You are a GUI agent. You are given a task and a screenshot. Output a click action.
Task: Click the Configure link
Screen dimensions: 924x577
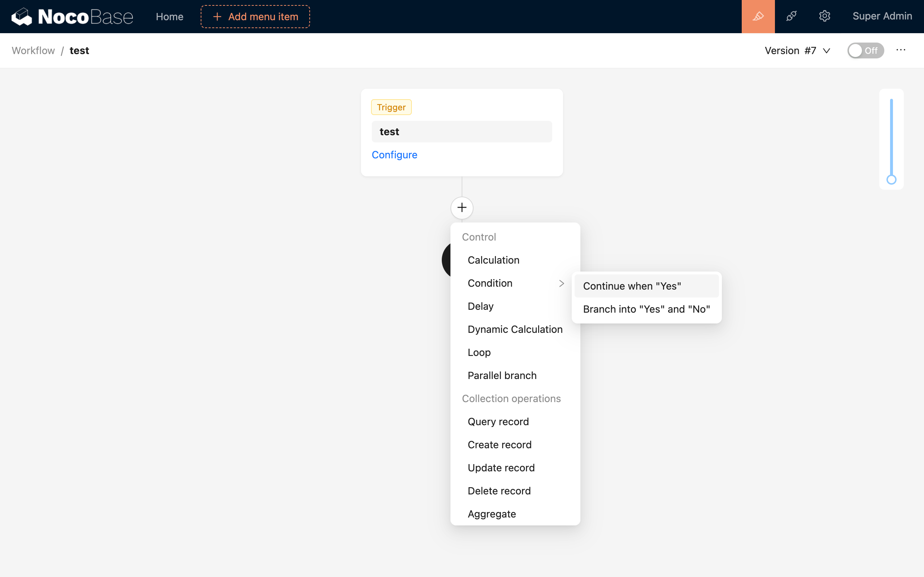pyautogui.click(x=394, y=155)
